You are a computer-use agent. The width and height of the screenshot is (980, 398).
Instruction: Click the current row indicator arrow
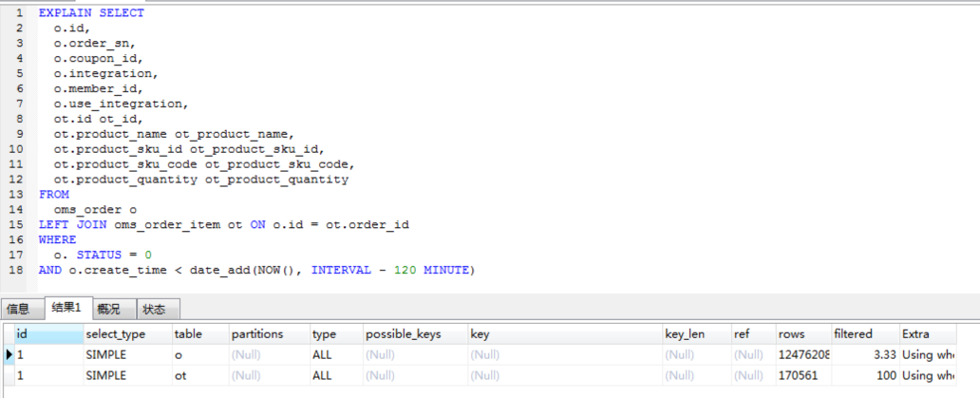pyautogui.click(x=9, y=354)
